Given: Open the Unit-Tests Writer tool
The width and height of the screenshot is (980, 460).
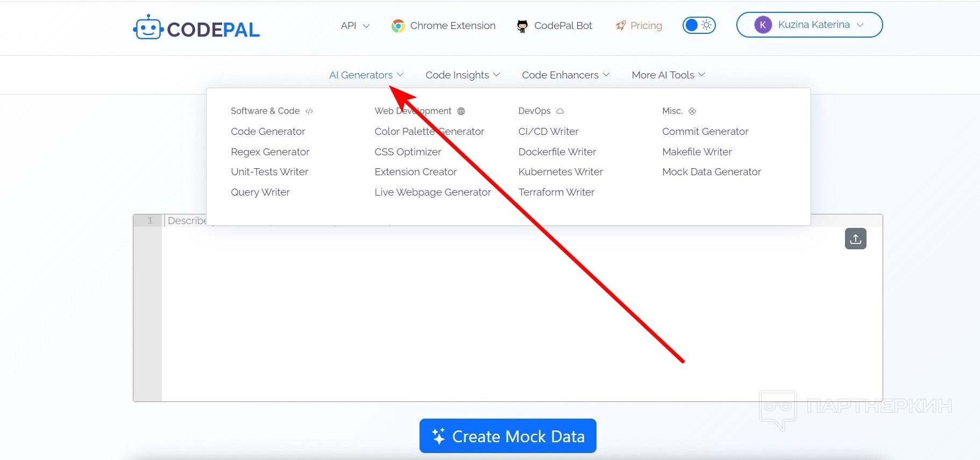Looking at the screenshot, I should tap(269, 172).
